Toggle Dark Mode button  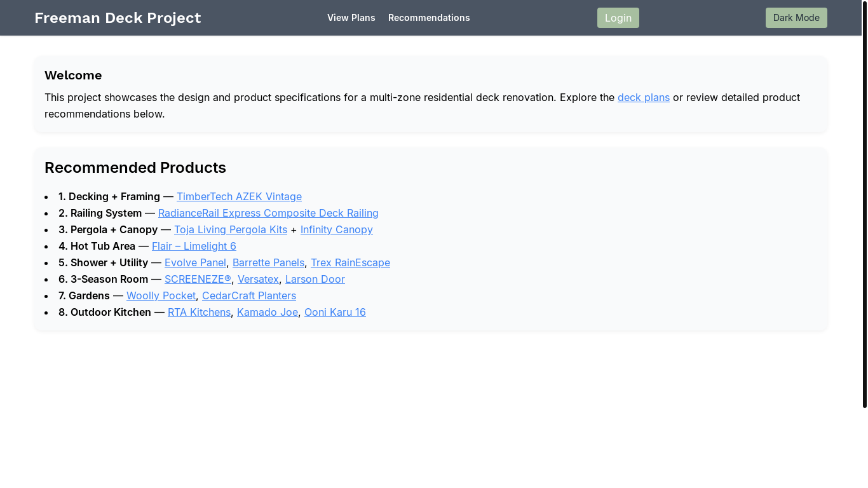click(796, 18)
